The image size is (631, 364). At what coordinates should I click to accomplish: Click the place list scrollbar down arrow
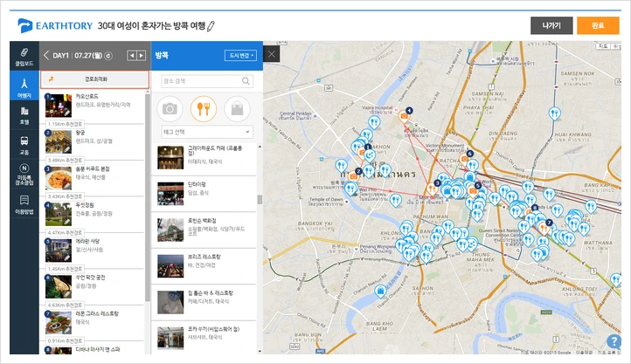[260, 351]
